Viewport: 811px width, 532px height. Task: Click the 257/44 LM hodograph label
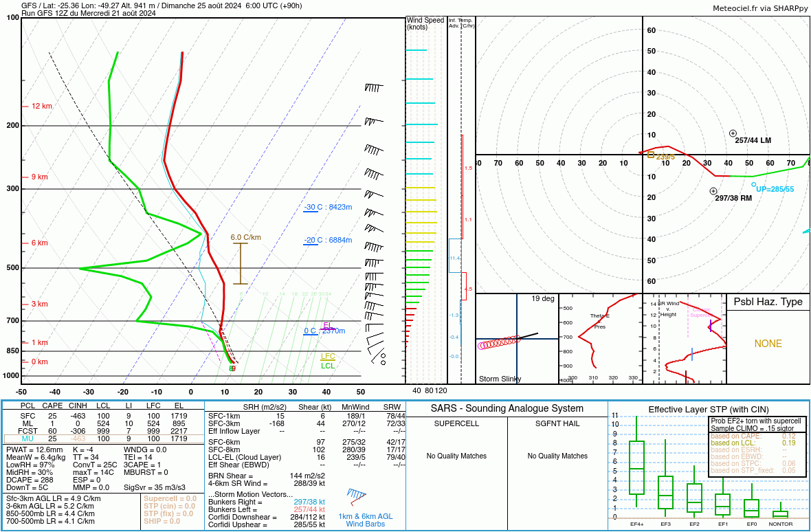753,140
